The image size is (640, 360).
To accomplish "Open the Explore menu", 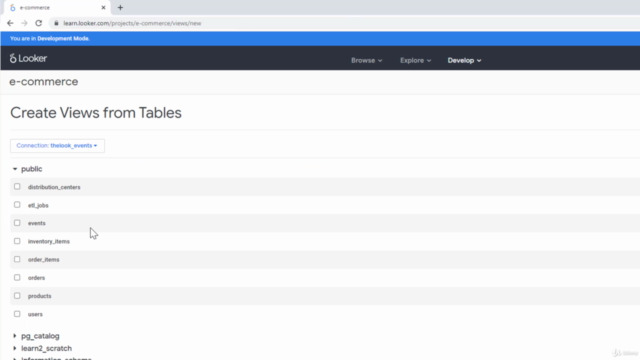I will pos(415,60).
